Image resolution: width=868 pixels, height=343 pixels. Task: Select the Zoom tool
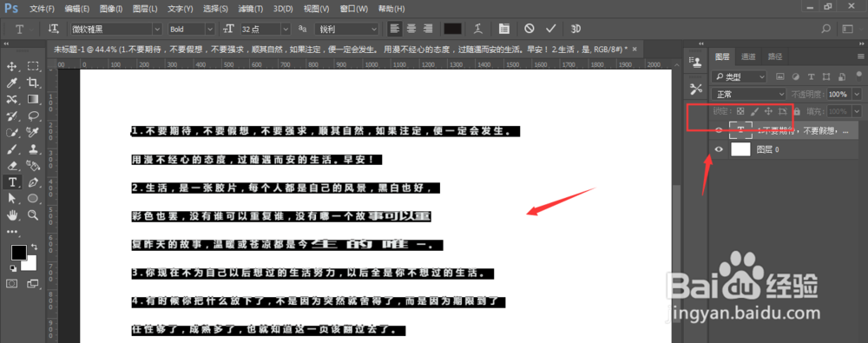click(33, 215)
